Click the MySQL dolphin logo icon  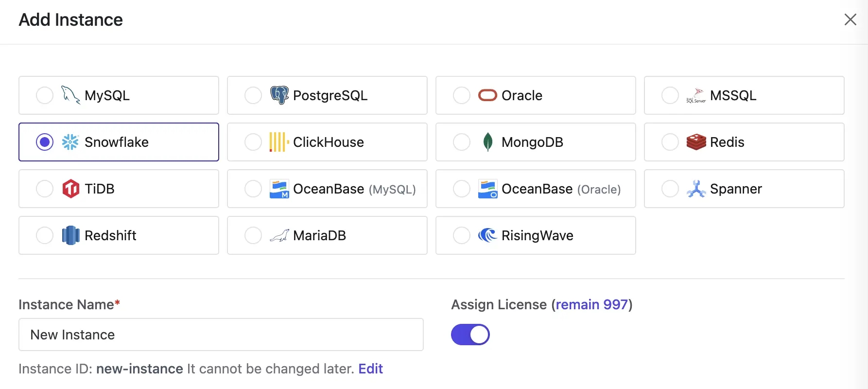[70, 95]
